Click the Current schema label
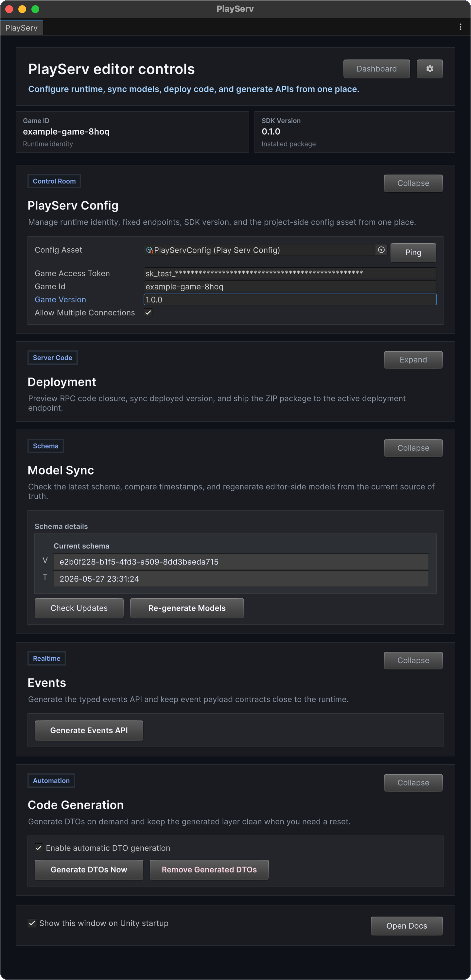 81,546
